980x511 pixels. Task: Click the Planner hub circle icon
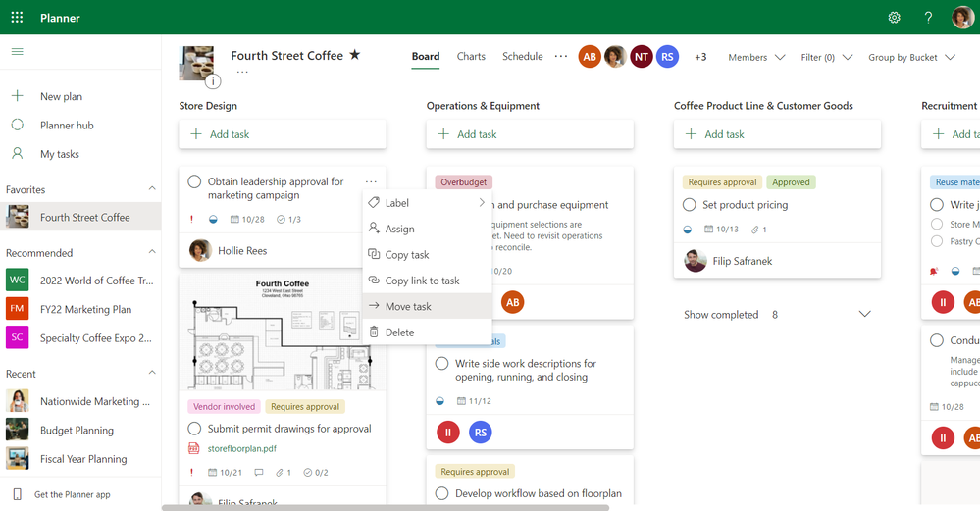[x=18, y=125]
